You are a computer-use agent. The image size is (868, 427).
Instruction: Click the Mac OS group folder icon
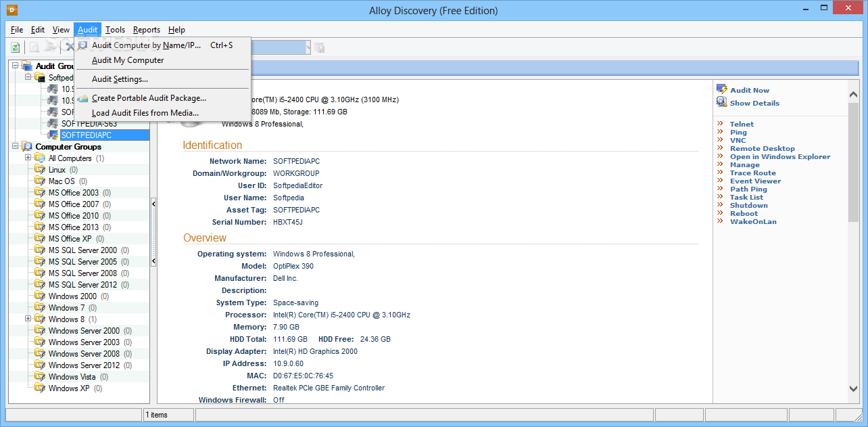[x=40, y=181]
